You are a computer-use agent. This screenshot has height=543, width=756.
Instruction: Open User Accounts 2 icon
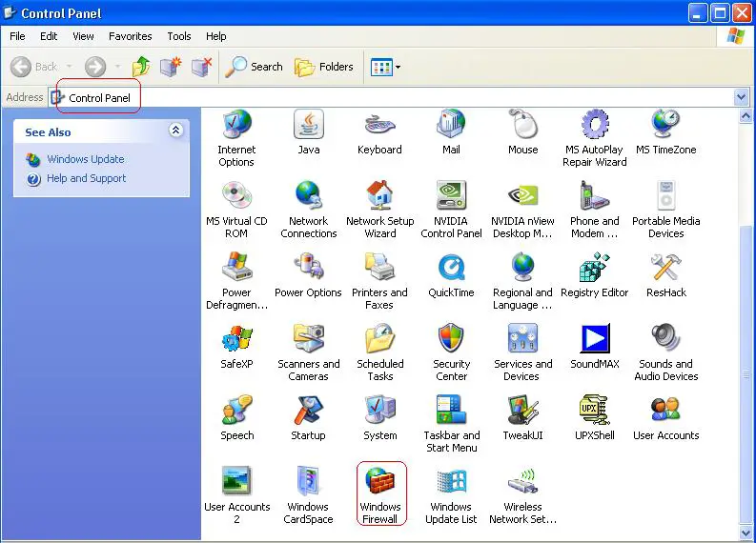click(x=236, y=494)
